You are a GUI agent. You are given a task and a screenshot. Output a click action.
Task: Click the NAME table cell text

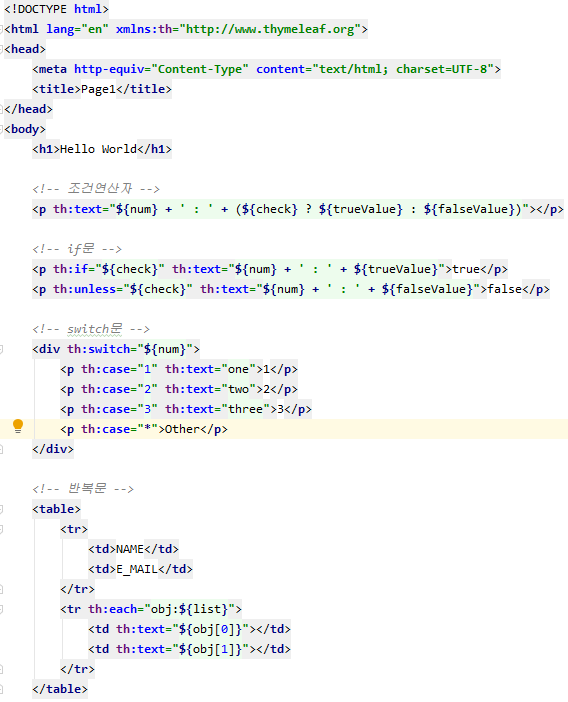[130, 549]
